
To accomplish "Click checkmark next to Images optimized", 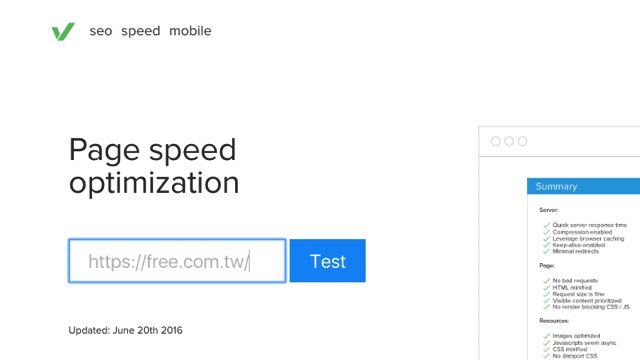I will [547, 336].
